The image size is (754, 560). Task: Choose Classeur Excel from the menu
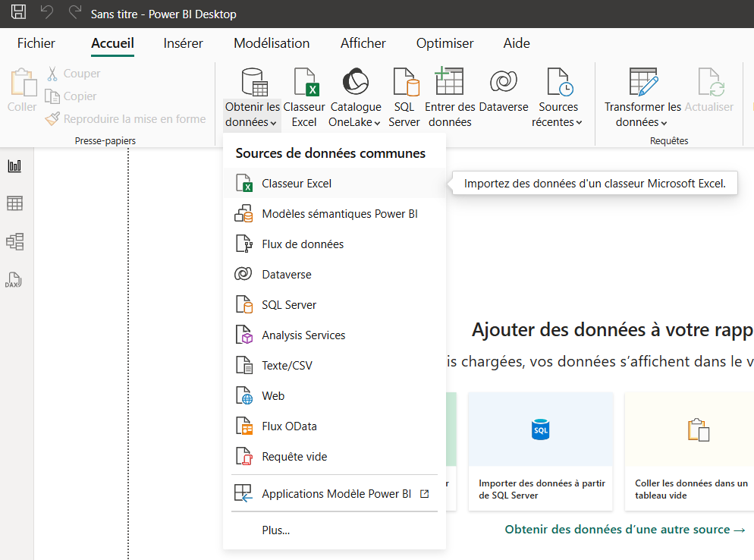point(335,184)
